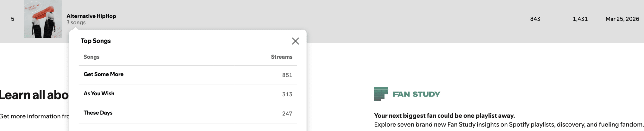Click the Songs column header
644x131 pixels.
(x=91, y=57)
